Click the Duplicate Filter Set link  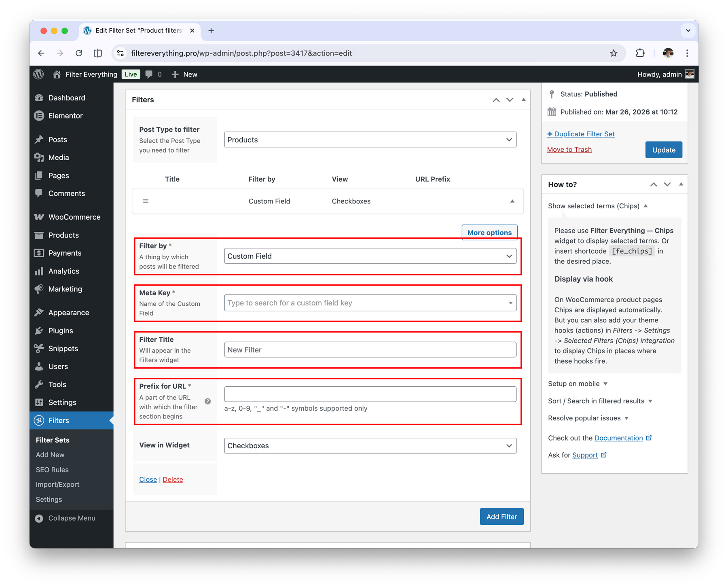(581, 134)
